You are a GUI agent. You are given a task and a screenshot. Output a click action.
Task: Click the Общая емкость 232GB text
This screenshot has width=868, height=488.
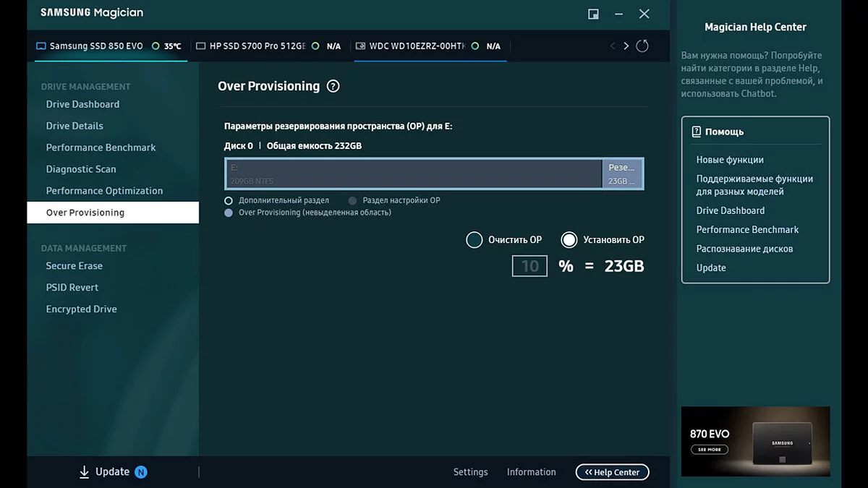[314, 146]
